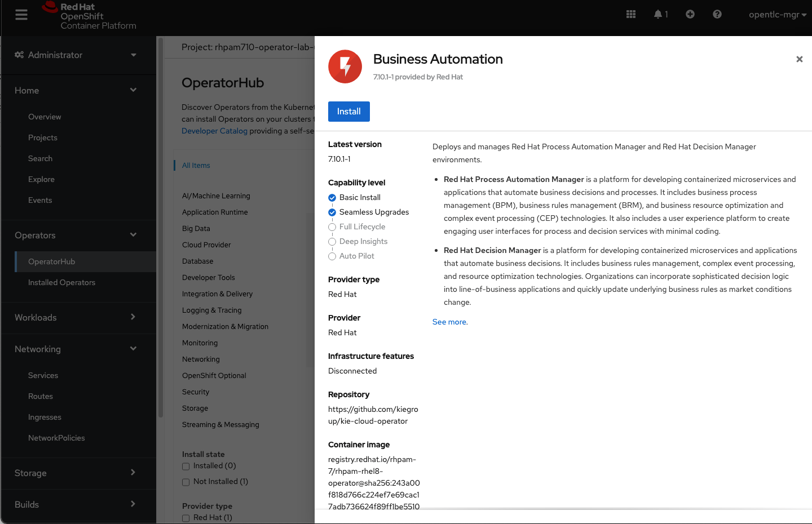812x524 pixels.
Task: Open the plus import/add menu
Action: pos(690,14)
